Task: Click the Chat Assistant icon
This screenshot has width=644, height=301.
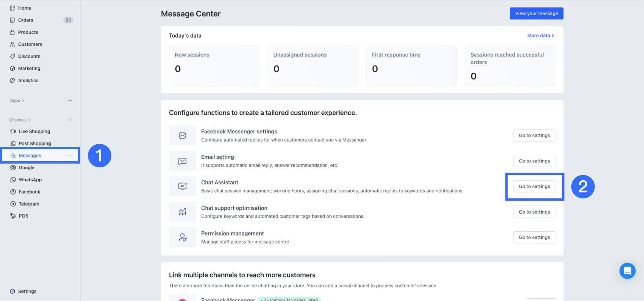Action: (x=182, y=186)
